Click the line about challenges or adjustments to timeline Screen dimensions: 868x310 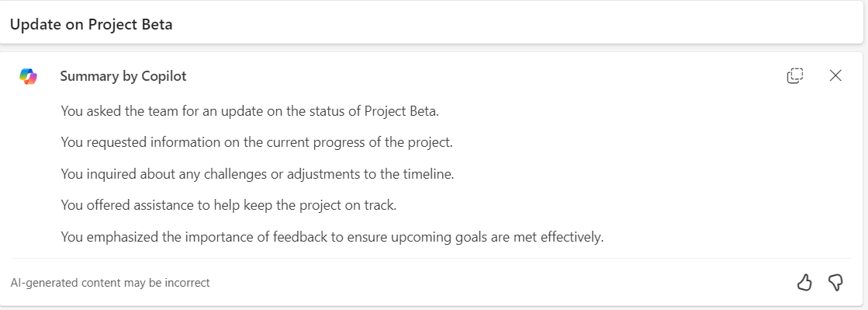click(258, 174)
